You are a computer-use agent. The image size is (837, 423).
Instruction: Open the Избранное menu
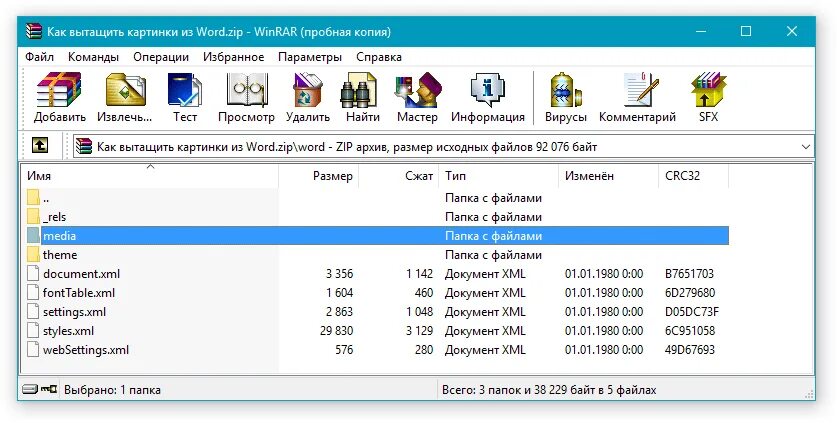point(233,57)
